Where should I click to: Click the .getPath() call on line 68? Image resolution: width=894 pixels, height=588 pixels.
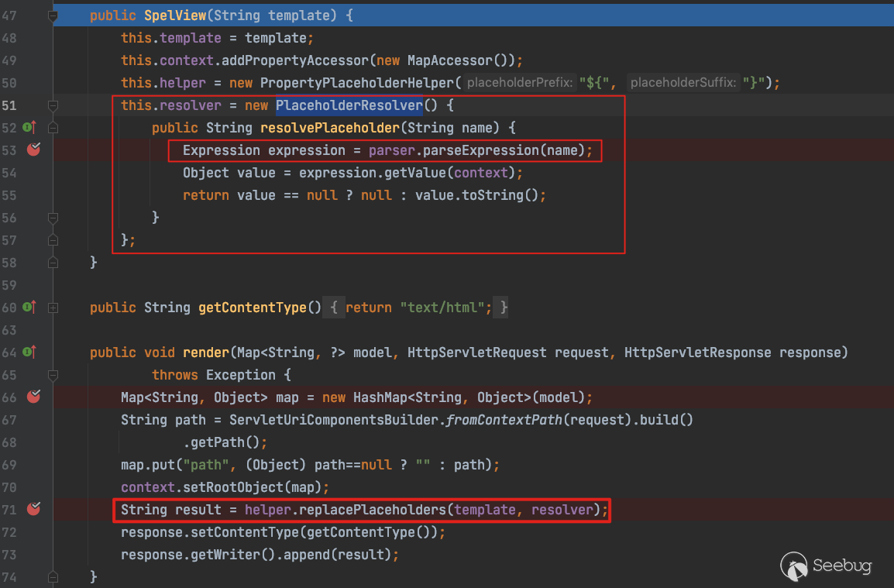[x=222, y=442]
